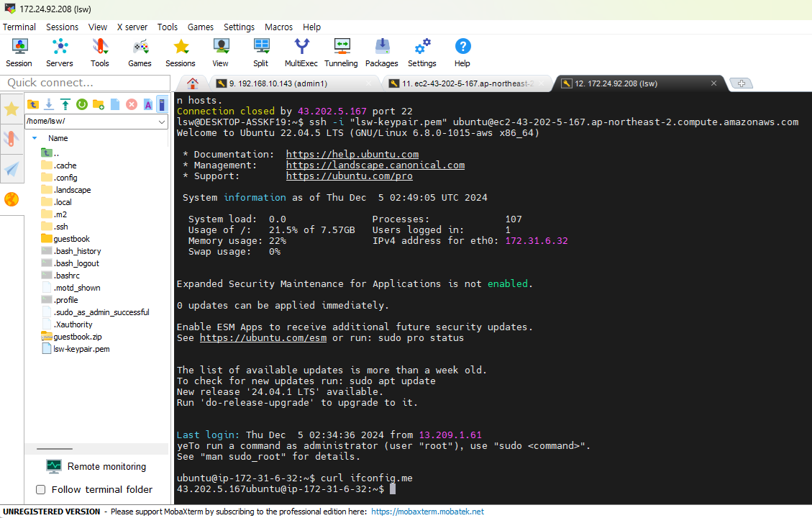The height and width of the screenshot is (518, 812).
Task: Select the '..' parent folder entry
Action: [50, 153]
